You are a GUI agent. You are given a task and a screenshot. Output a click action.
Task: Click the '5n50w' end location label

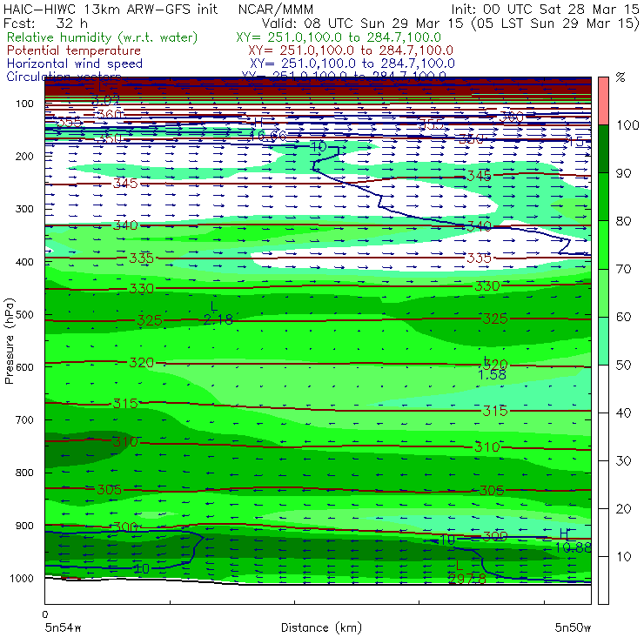(x=573, y=627)
